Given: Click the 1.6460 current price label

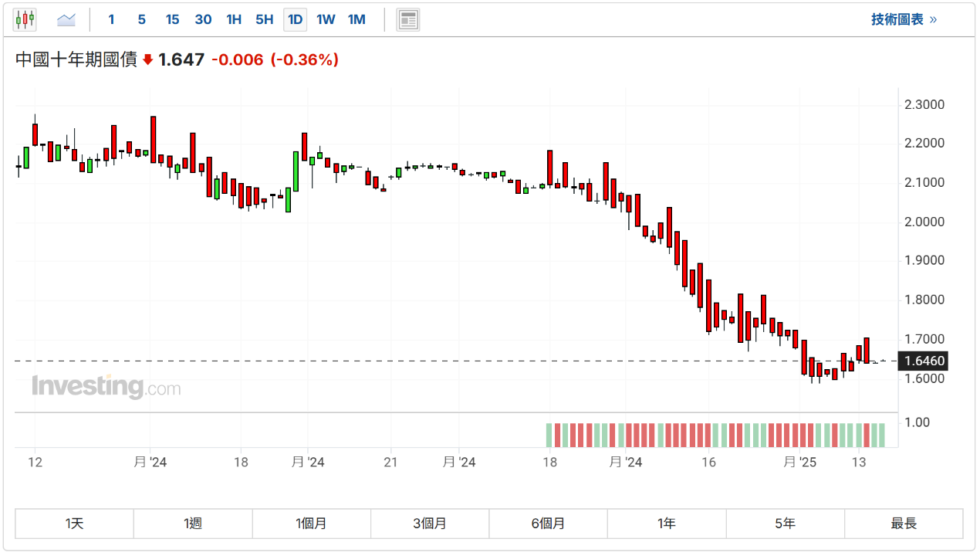Looking at the screenshot, I should click(x=924, y=361).
